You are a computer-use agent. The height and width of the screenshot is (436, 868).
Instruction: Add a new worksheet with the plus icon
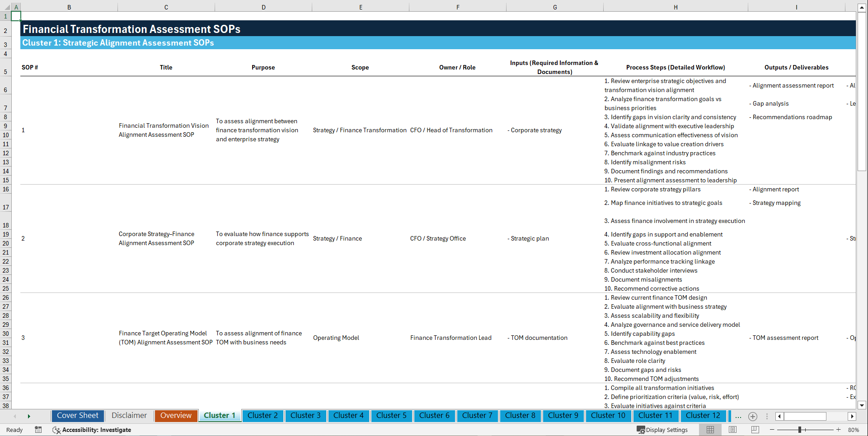[x=753, y=416]
